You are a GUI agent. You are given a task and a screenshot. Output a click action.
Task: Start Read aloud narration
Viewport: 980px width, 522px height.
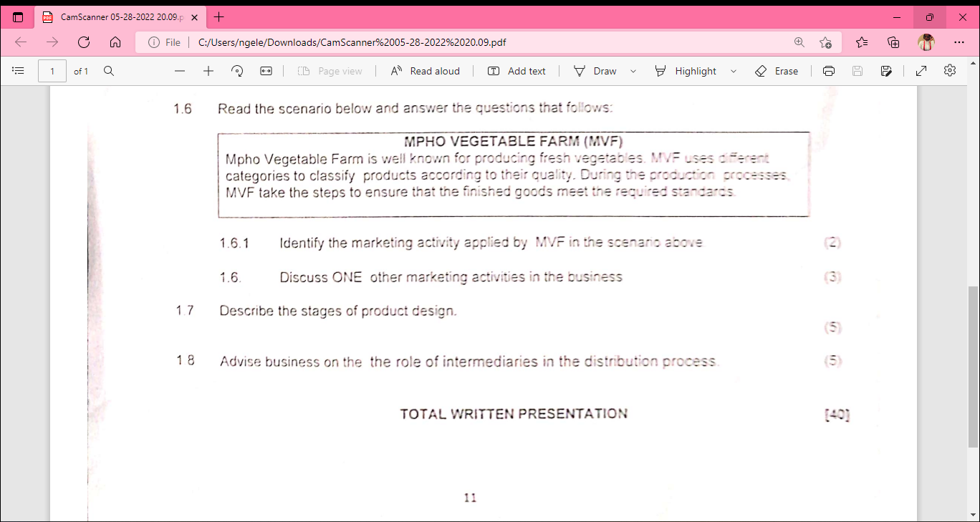pos(425,71)
